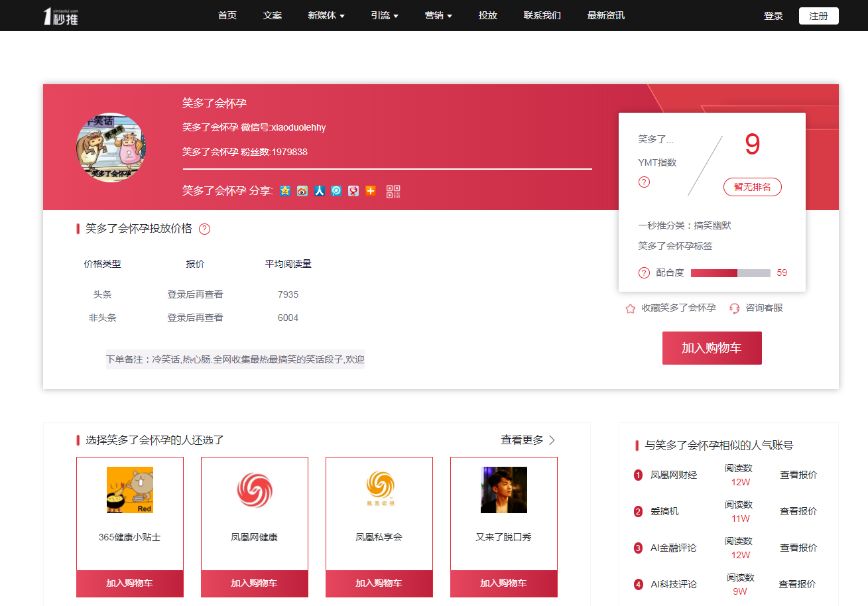Expand the 引流 dropdown menu

click(385, 15)
